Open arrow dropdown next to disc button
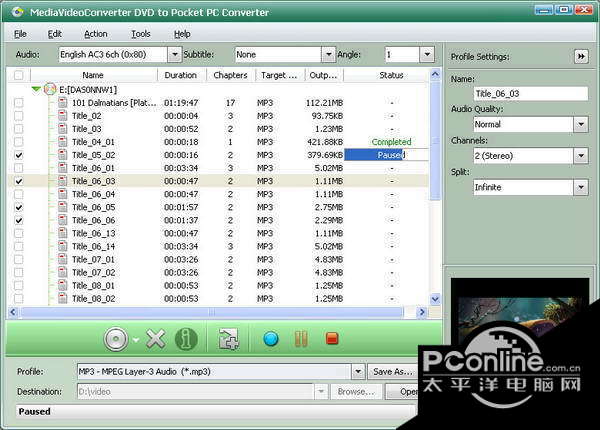The height and width of the screenshot is (430, 600). pyautogui.click(x=136, y=340)
